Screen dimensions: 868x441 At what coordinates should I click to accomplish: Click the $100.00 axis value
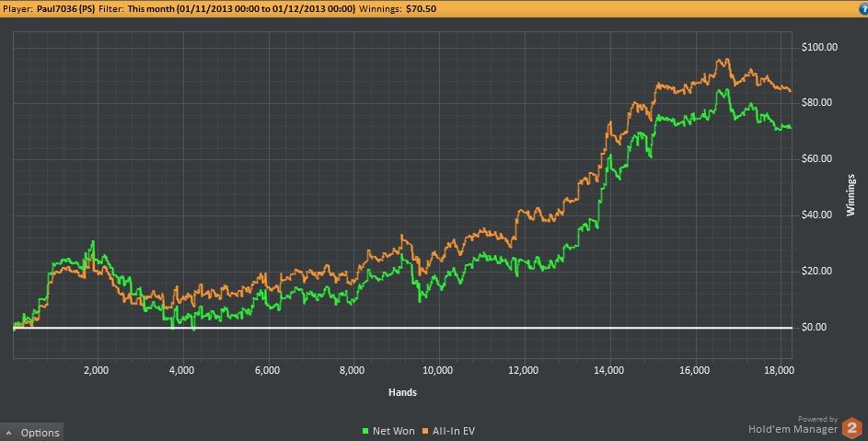tap(819, 47)
